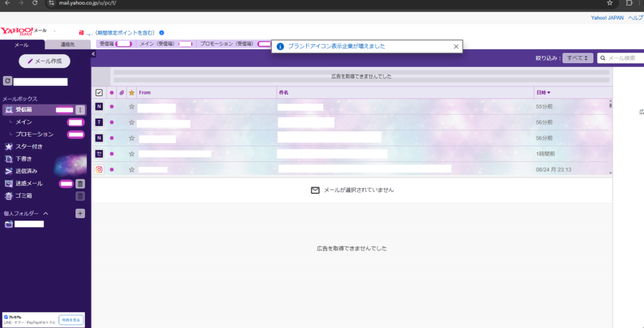Sort by the 件名 column header
Screen dimensions: 644x328
284,93
